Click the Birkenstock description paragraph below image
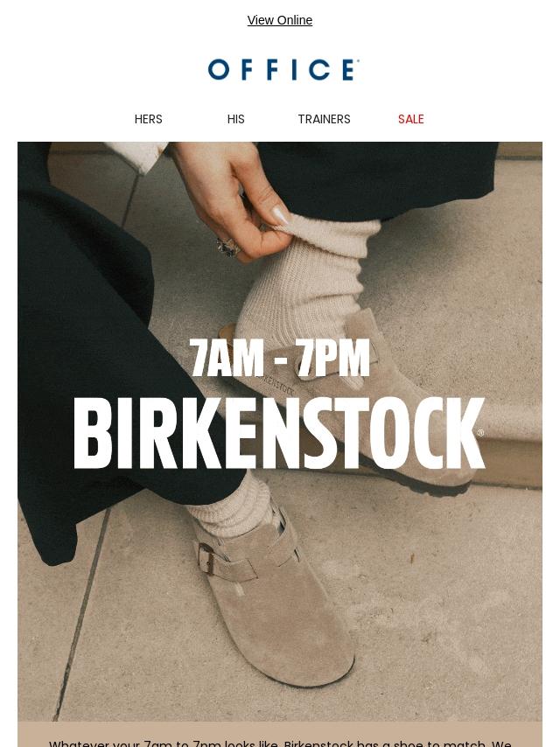Viewport: 560px width, 747px height. 280,743
